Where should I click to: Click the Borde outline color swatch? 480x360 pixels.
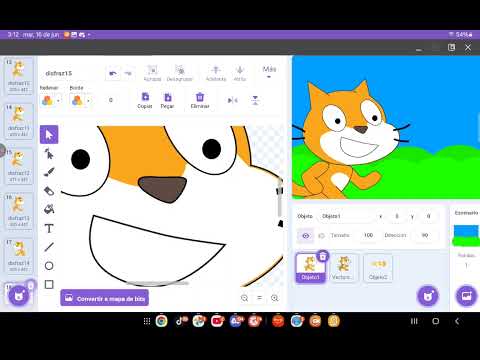click(77, 100)
